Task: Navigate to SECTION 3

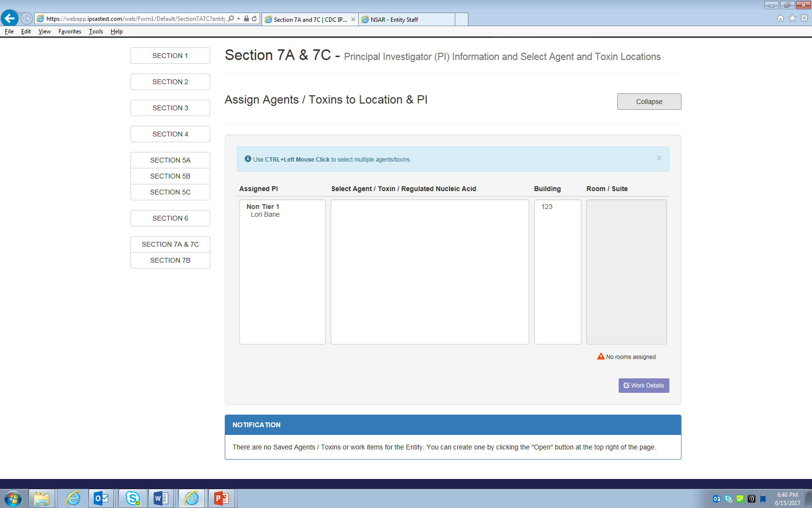Action: tap(170, 108)
